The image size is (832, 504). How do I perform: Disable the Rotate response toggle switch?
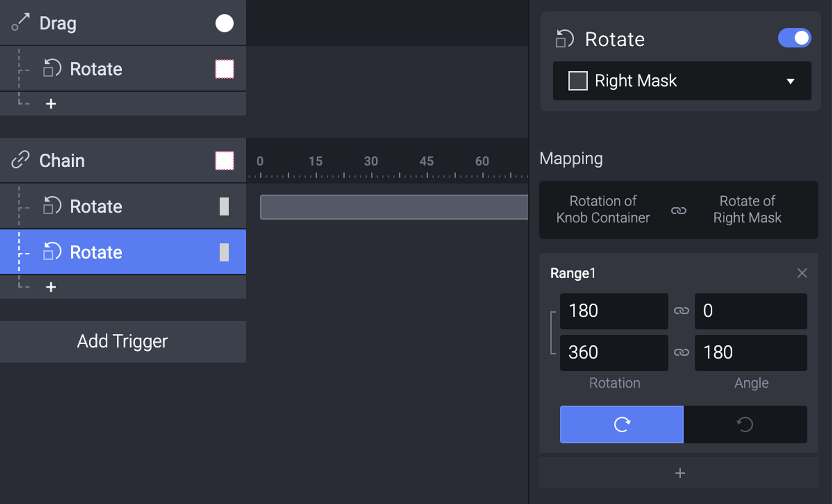pyautogui.click(x=794, y=38)
